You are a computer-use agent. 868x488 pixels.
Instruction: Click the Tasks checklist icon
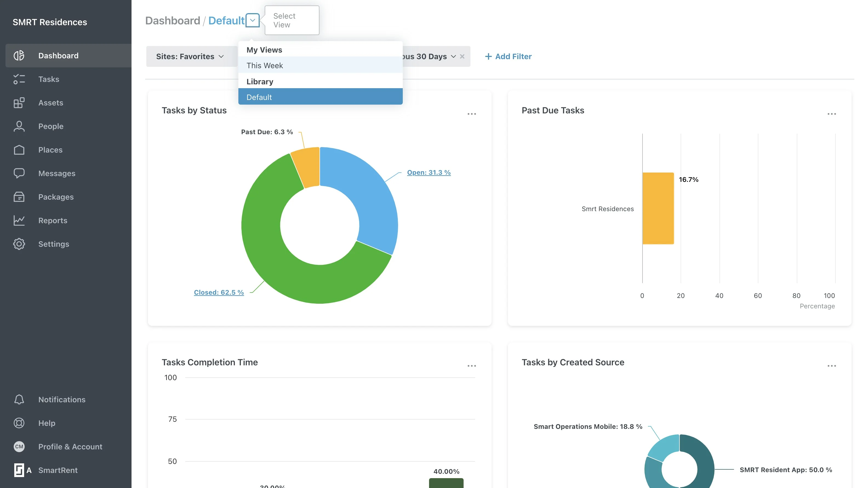[19, 79]
